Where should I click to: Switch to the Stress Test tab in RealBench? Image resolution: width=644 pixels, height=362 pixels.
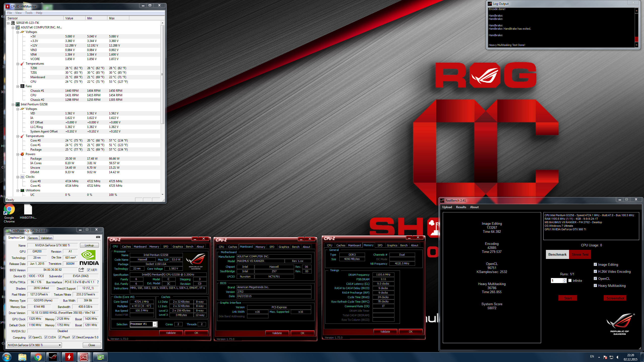pos(580,254)
